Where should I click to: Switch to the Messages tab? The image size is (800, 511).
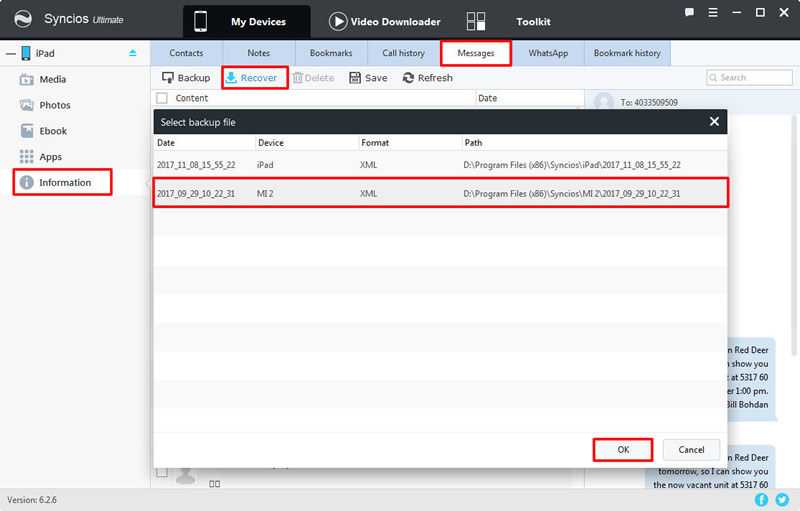[476, 53]
